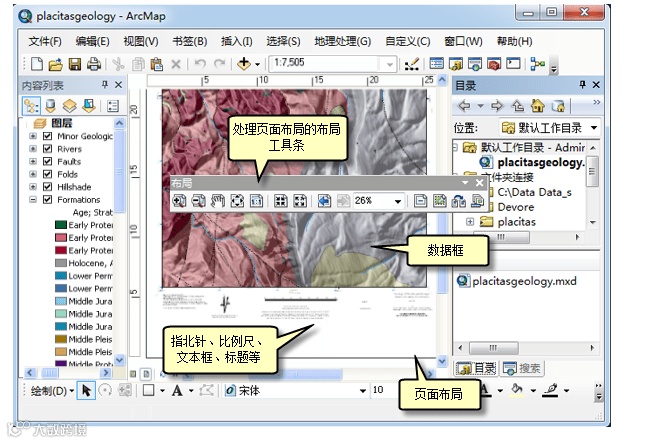This screenshot has width=656, height=443.
Task: Go back to previous layout extent
Action: coord(324,201)
